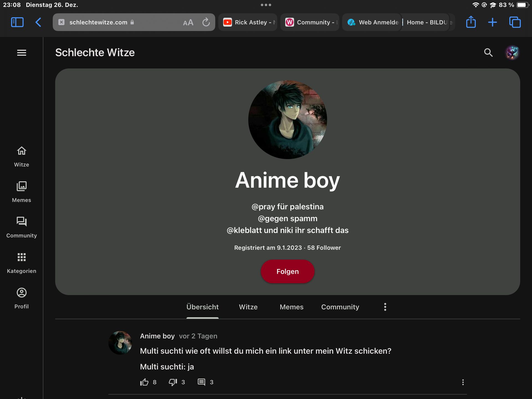
Task: Click the search magnifier icon
Action: tap(488, 53)
